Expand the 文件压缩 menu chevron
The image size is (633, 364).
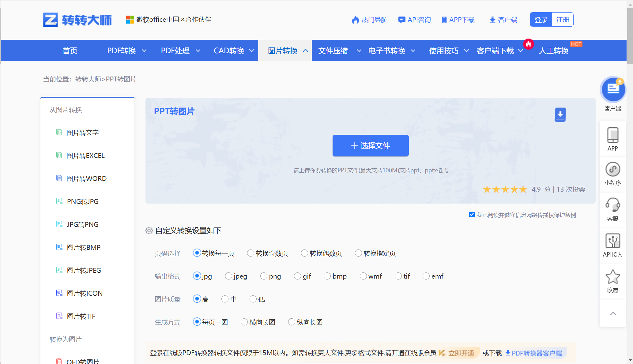[359, 51]
